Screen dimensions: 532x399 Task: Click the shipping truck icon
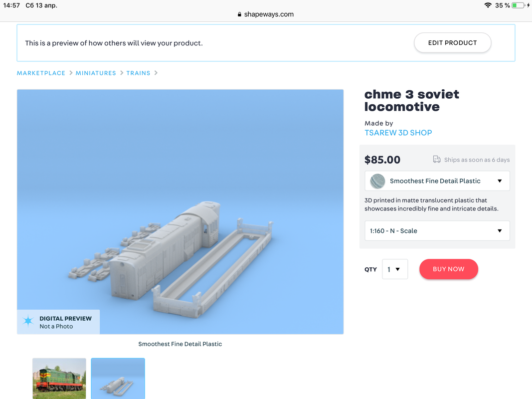click(x=437, y=160)
